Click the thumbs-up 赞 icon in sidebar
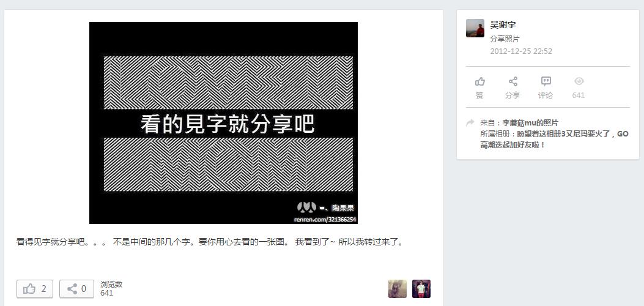 click(x=479, y=81)
